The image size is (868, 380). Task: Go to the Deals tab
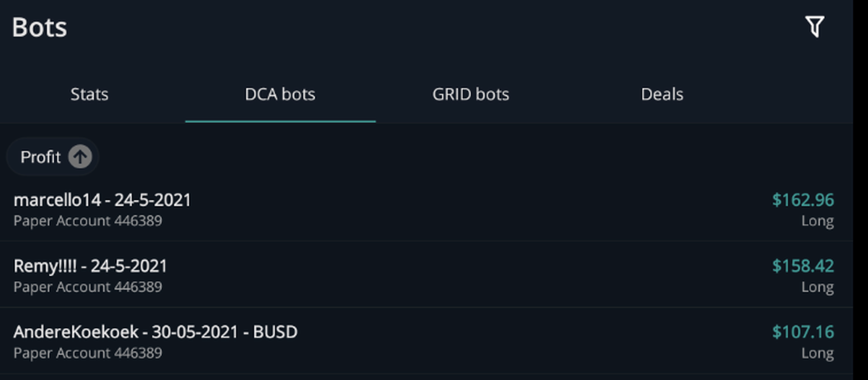(662, 94)
